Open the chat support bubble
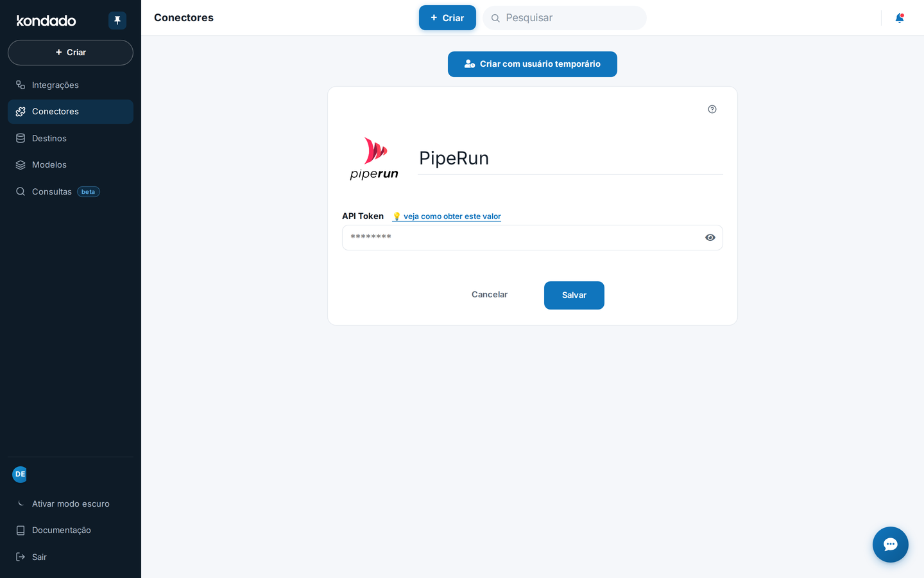Viewport: 924px width, 578px height. click(x=891, y=545)
